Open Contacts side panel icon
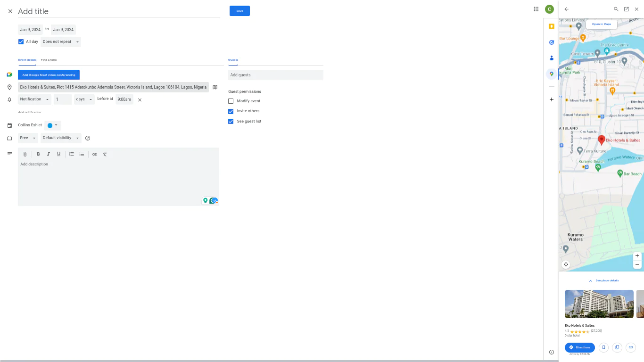Image resolution: width=644 pixels, height=362 pixels. 552,58
